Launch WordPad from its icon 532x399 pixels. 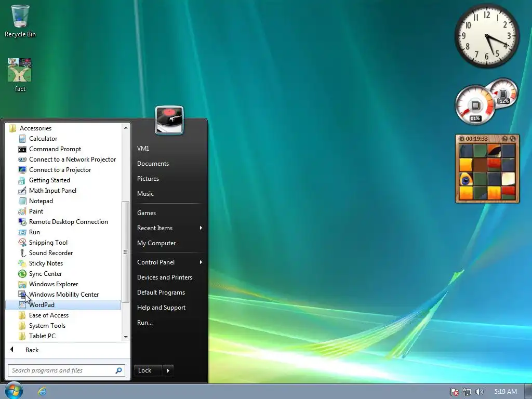22,305
